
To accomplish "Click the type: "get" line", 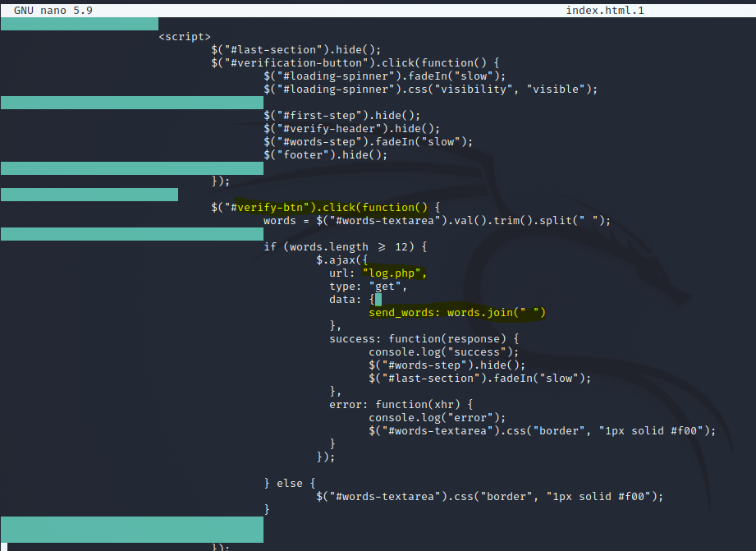I will coord(368,286).
